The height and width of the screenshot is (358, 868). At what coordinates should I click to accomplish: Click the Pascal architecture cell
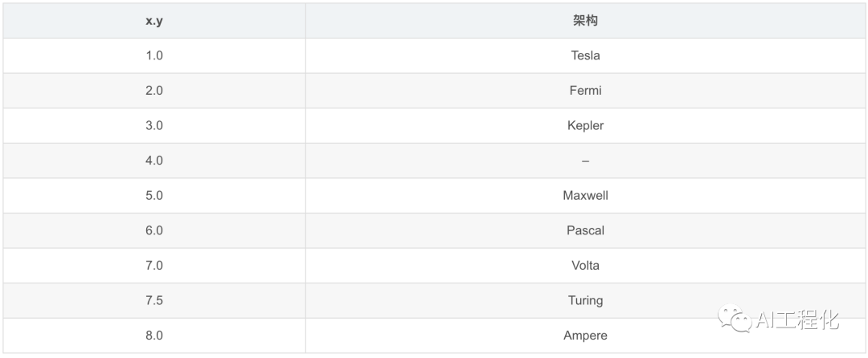(x=585, y=230)
